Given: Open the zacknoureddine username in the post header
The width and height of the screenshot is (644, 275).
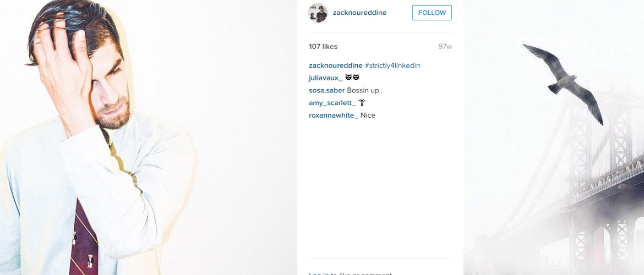Looking at the screenshot, I should click(360, 13).
